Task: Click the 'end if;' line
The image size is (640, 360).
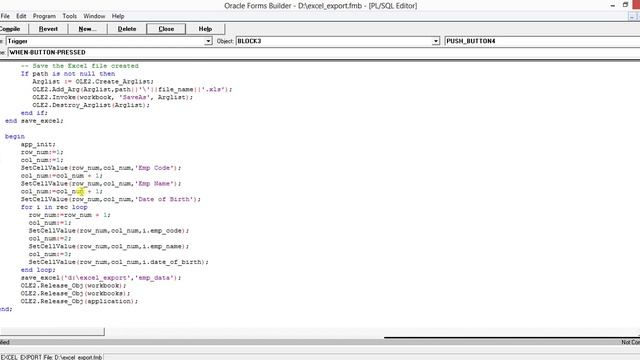Action: [34, 113]
